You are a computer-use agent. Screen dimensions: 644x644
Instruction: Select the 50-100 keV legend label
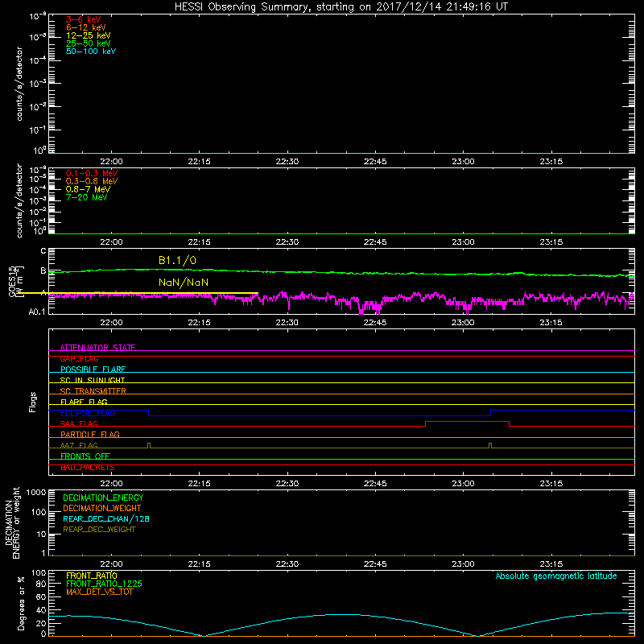tap(91, 52)
